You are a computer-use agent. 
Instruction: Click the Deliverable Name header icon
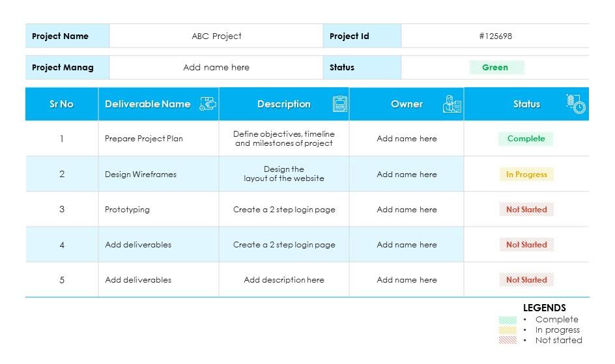coord(208,104)
